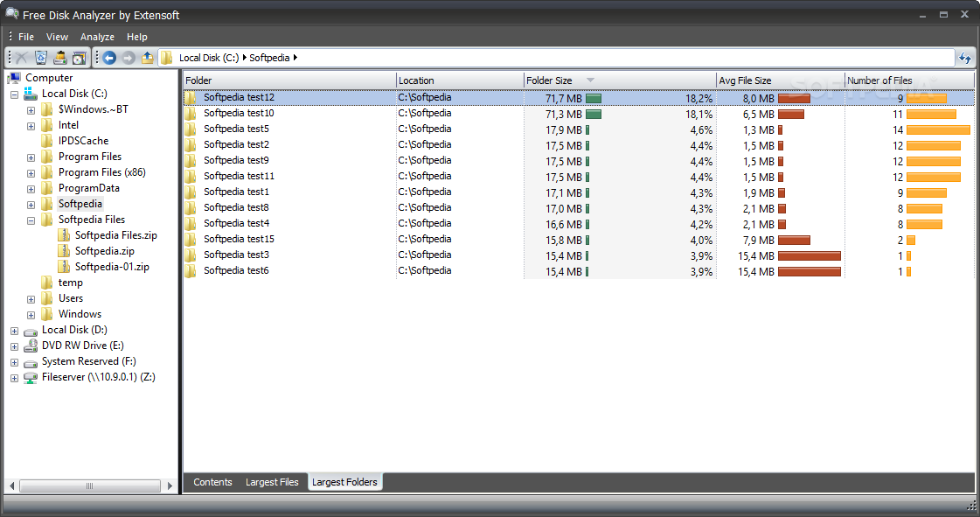Viewport: 980px width, 517px height.
Task: Expand the Program Files folder node
Action: point(31,157)
